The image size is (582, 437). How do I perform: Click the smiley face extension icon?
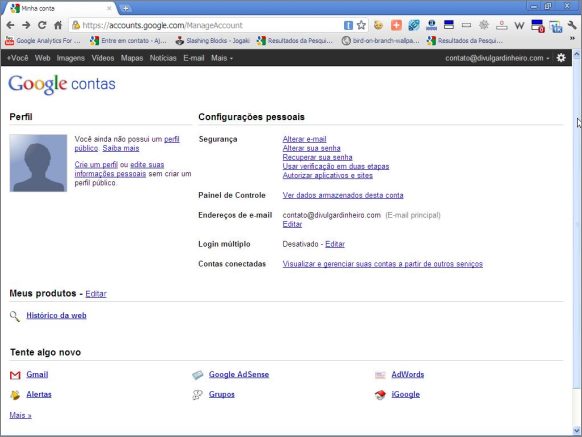(x=378, y=25)
